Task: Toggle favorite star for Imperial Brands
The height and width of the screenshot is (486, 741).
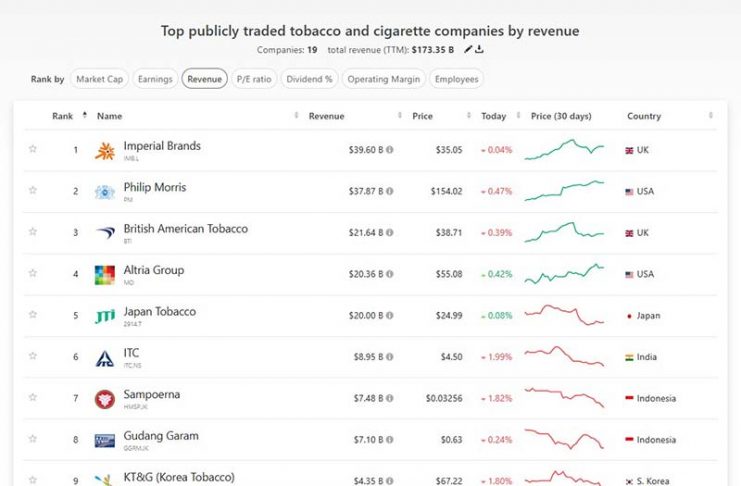Action: point(32,150)
